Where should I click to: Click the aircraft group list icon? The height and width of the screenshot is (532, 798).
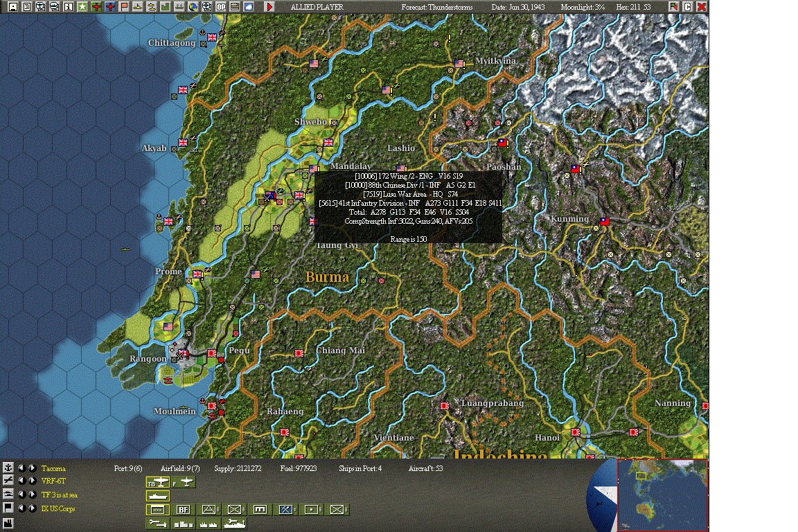pos(8,480)
